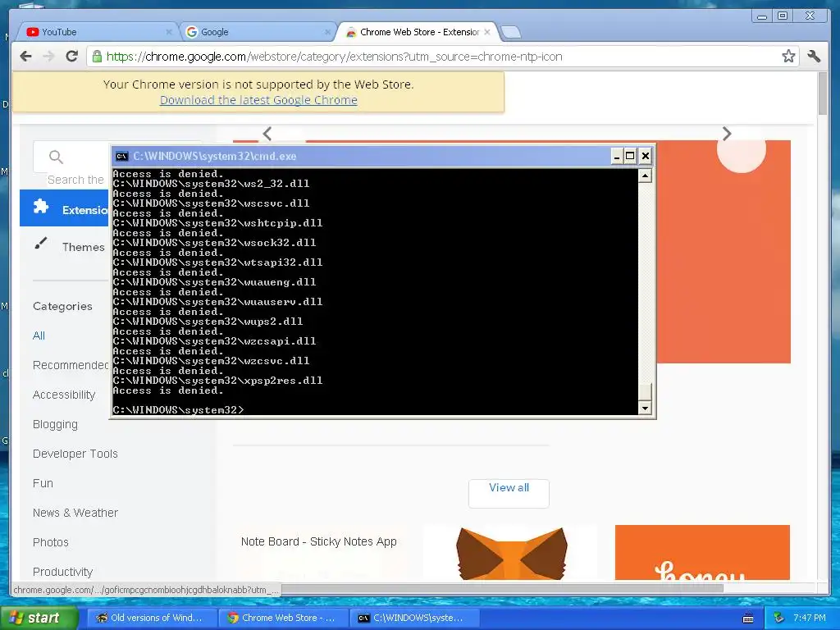The image size is (840, 630).
Task: Click the ws2_32.dll line in cmd
Action: point(211,183)
